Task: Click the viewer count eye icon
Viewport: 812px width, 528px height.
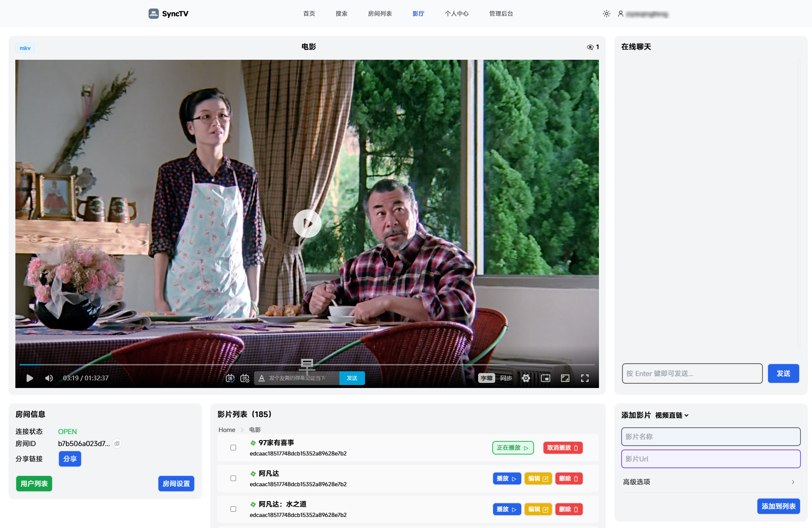Action: click(590, 47)
